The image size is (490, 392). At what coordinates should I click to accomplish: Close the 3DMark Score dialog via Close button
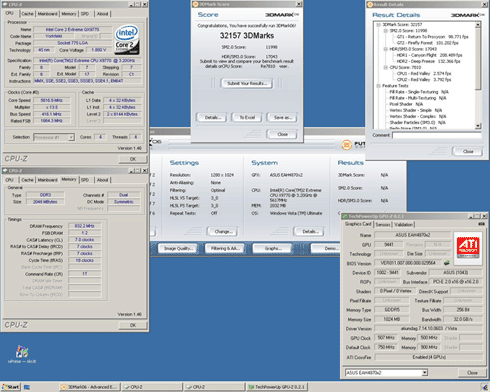tap(282, 134)
